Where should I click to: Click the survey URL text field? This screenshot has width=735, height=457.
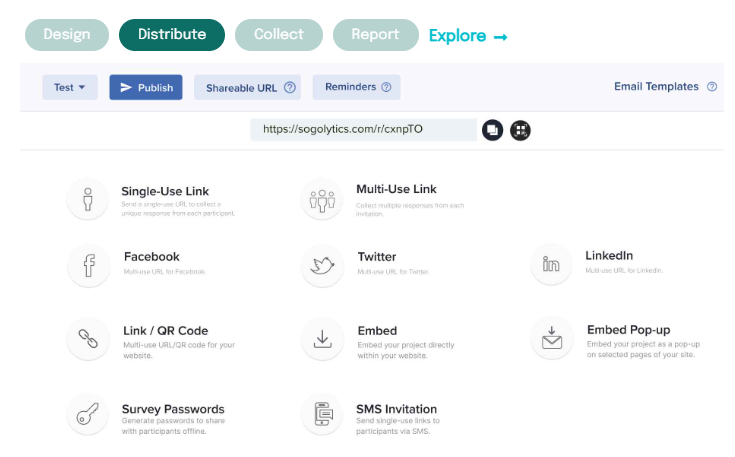pyautogui.click(x=363, y=130)
